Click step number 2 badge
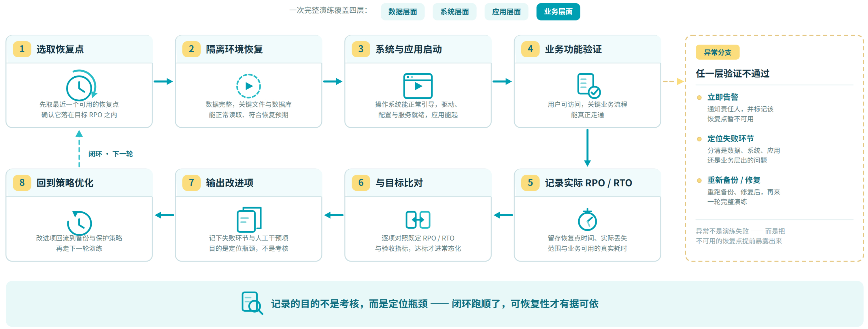 (191, 49)
